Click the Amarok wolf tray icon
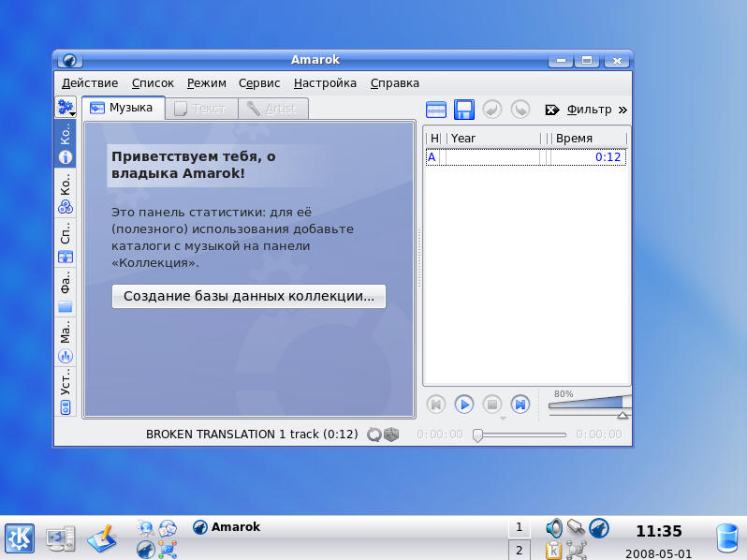 pos(599,528)
